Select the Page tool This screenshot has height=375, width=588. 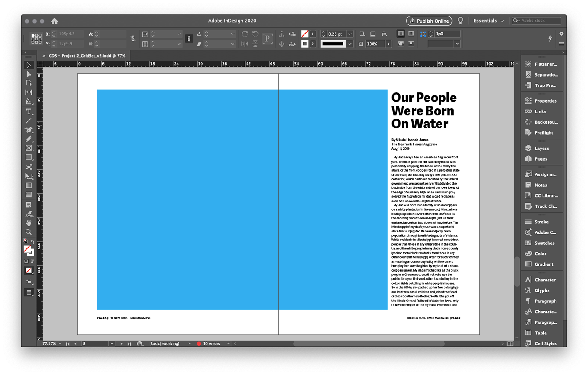point(29,83)
